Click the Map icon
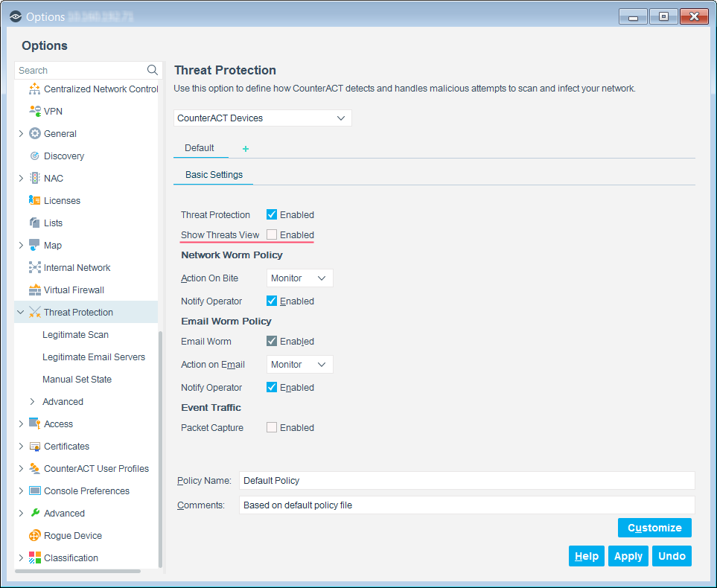 35,245
